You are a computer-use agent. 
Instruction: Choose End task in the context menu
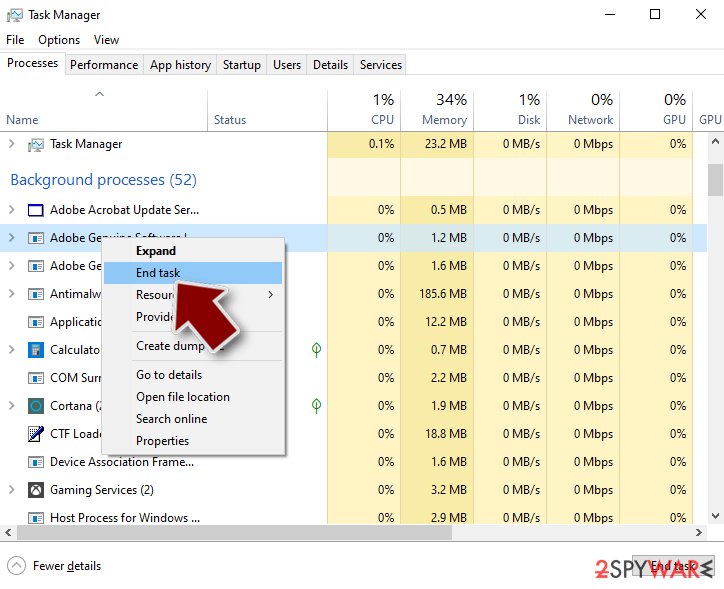click(x=193, y=273)
